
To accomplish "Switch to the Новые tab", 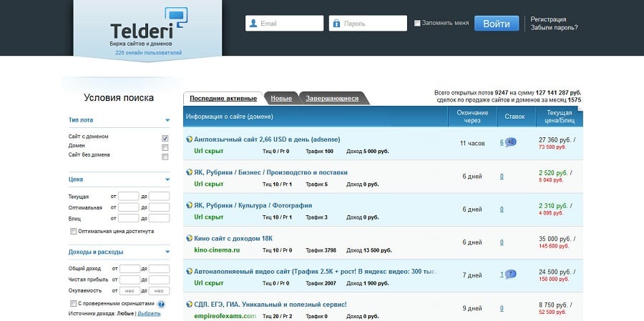I will tap(281, 99).
